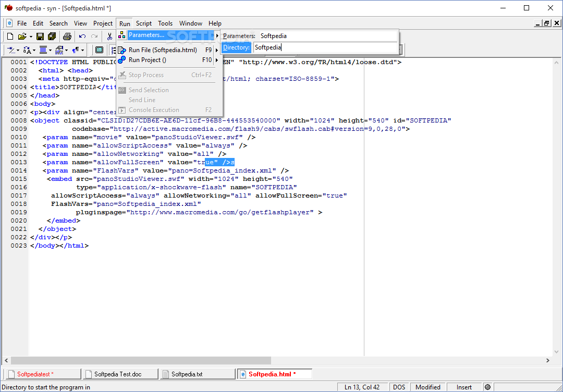Click the Ln 13, Col 42 status cell
The image size is (563, 392).
(x=362, y=387)
